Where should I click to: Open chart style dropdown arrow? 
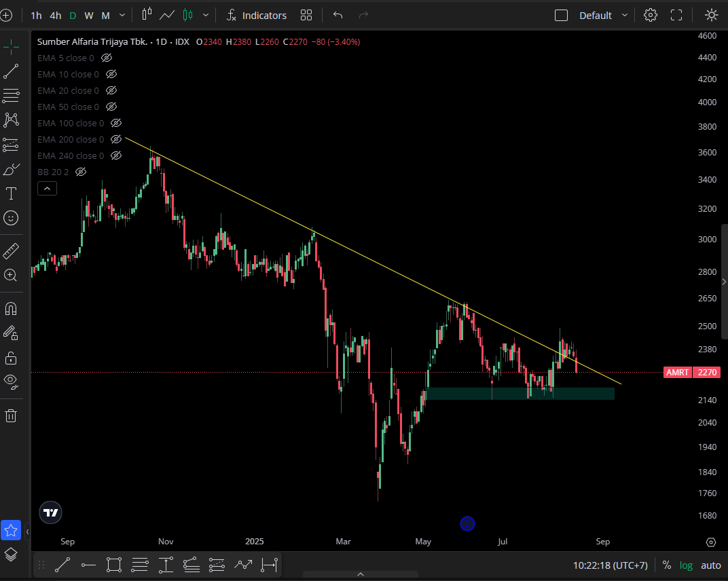click(x=206, y=16)
